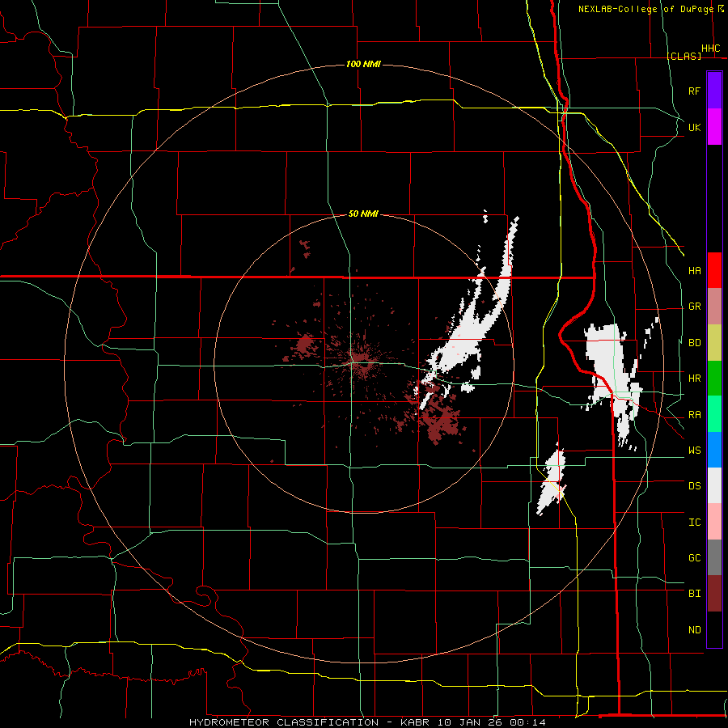Click the 50 NMI range ring label
Image resolution: width=728 pixels, height=728 pixels.
point(363,214)
